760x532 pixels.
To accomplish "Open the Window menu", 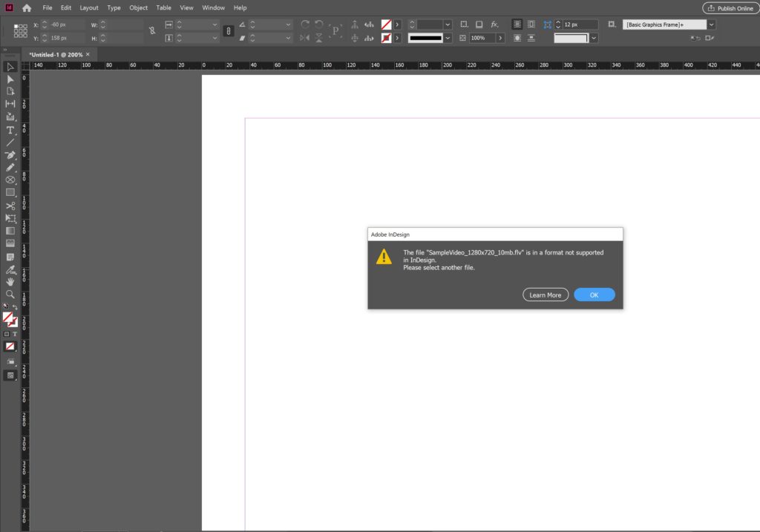I will click(x=213, y=7).
